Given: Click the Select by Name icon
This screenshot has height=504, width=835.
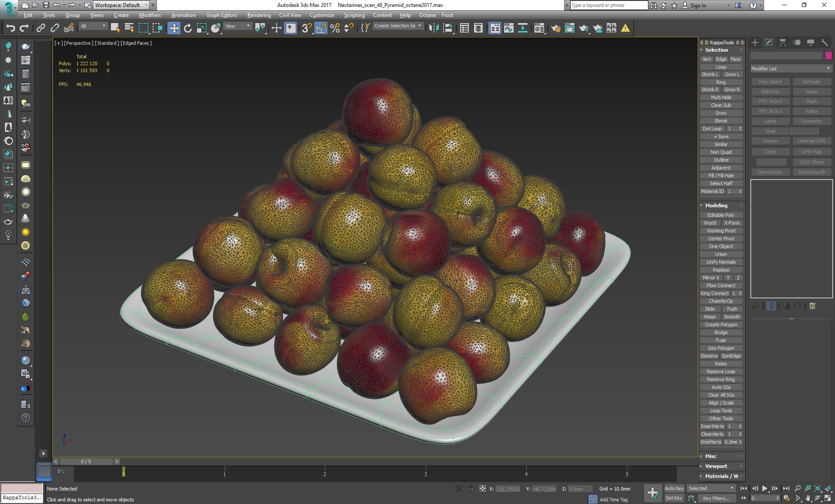Looking at the screenshot, I should click(x=129, y=28).
